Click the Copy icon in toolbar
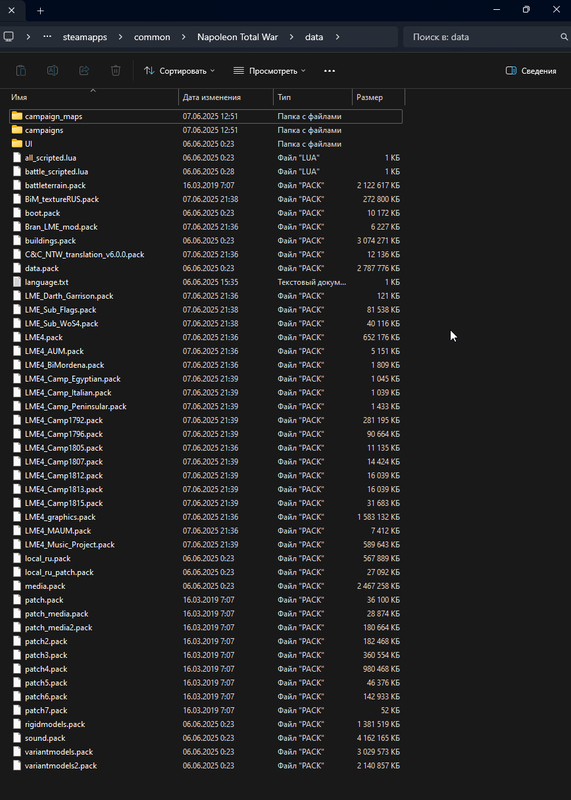Screen dimensions: 571x800 point(21,71)
